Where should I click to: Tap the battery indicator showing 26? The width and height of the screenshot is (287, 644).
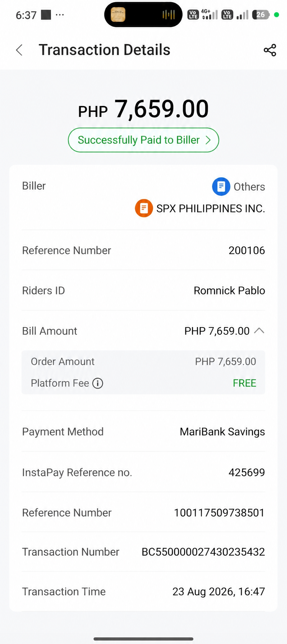point(261,15)
